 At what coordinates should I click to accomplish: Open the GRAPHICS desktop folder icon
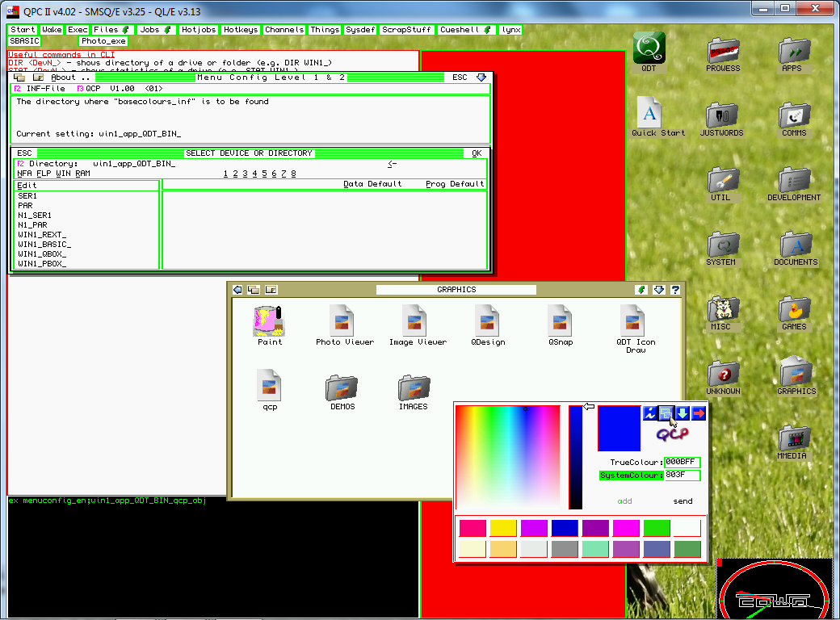796,371
